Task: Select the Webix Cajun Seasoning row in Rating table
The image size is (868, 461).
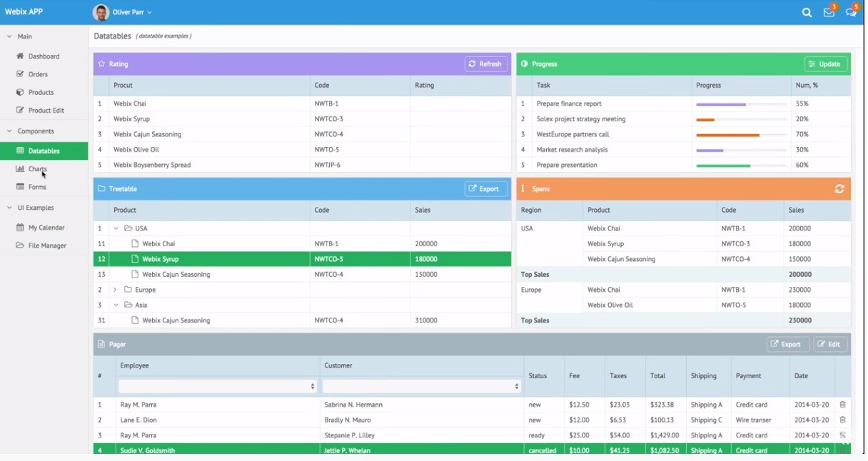Action: 147,134
